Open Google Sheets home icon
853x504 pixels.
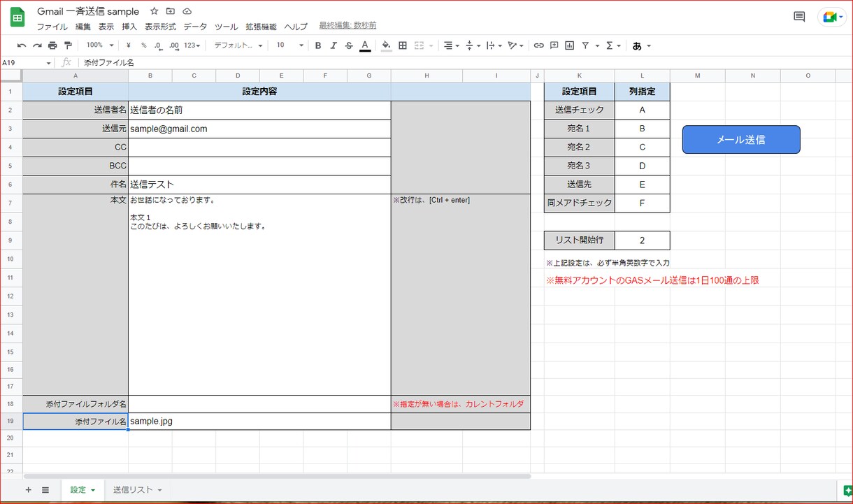click(x=17, y=17)
